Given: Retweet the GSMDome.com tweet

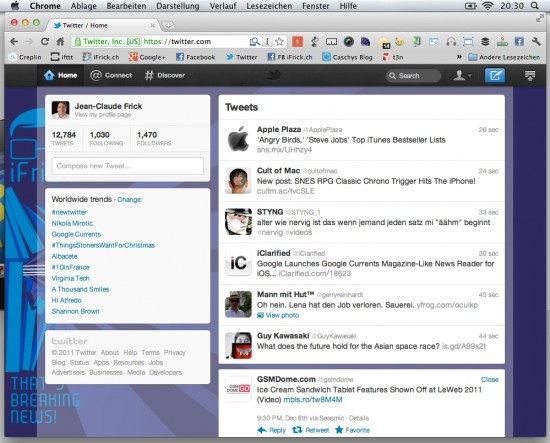Looking at the screenshot, I should pos(311,430).
